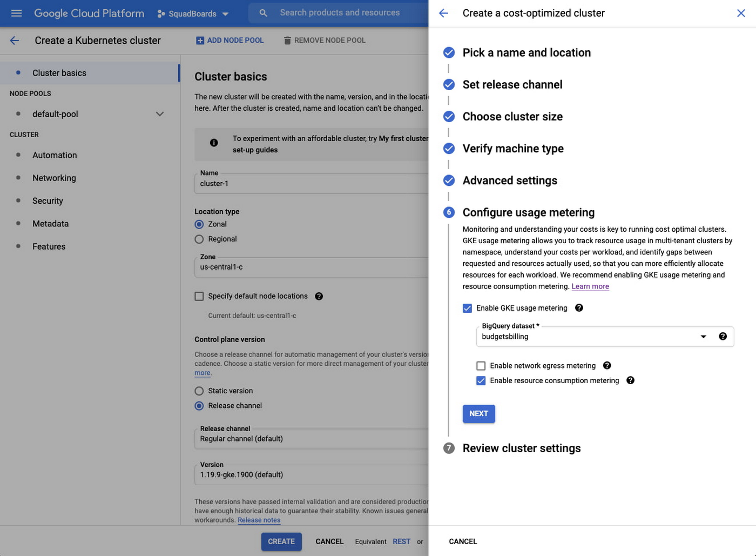Click checkmark icon for Choose cluster size
756x556 pixels.
pyautogui.click(x=449, y=116)
